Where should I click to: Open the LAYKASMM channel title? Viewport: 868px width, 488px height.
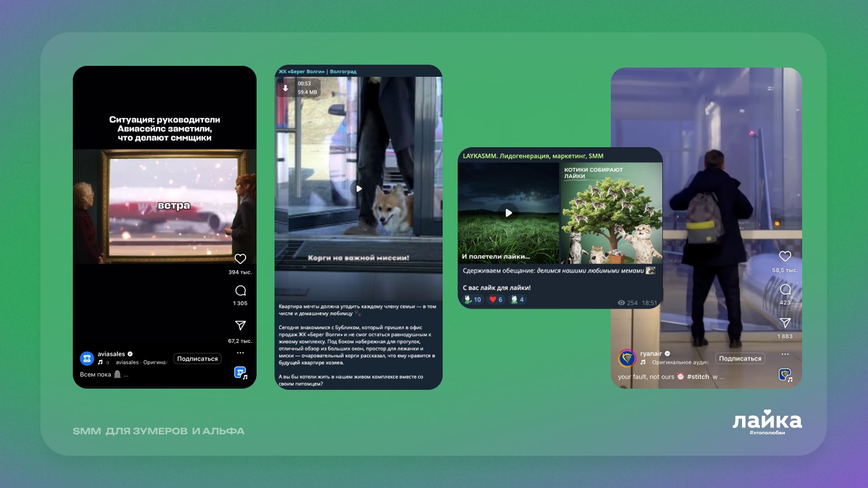tap(533, 156)
